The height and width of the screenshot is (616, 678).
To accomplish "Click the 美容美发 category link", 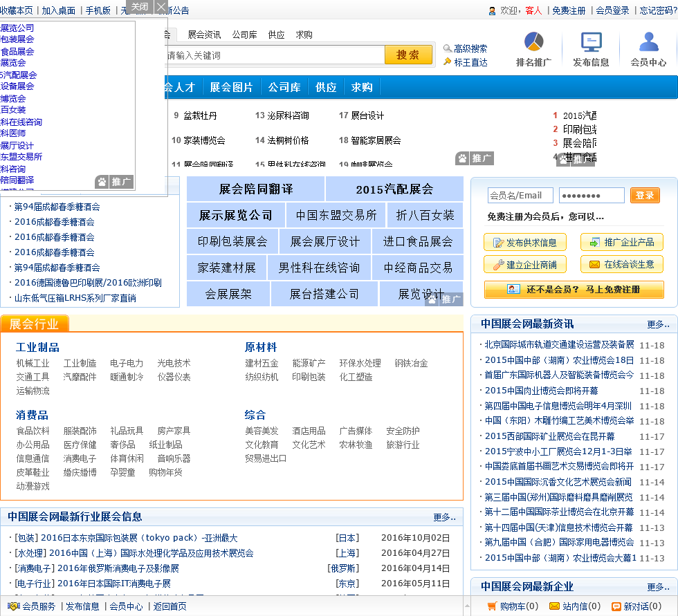I will tap(262, 431).
